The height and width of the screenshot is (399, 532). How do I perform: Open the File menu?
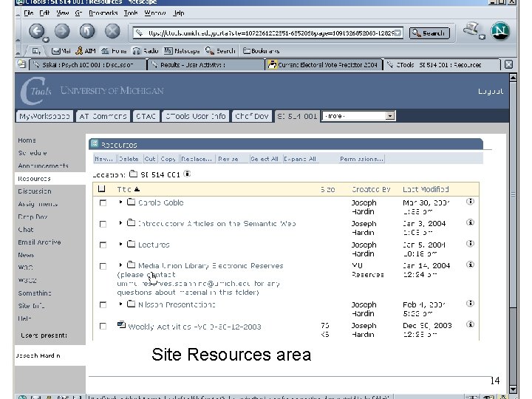[x=29, y=13]
